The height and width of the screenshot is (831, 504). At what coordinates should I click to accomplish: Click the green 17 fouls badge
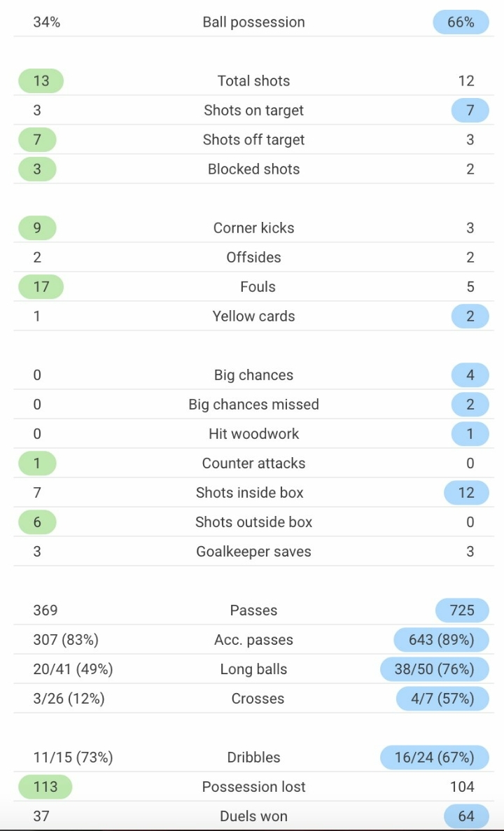point(41,287)
